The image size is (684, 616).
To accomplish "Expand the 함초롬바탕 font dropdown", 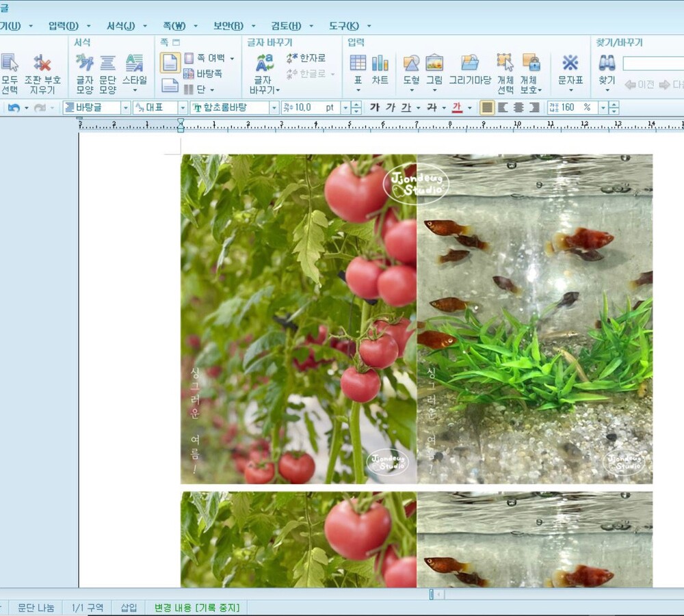I will pyautogui.click(x=274, y=108).
